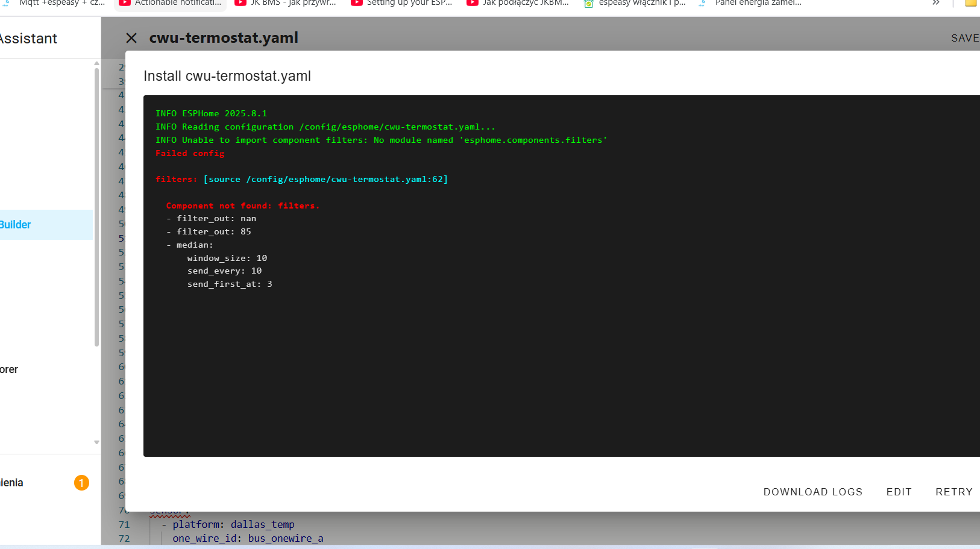Viewport: 980px width, 549px height.
Task: Click the file explorer sidebar item
Action: click(x=12, y=369)
